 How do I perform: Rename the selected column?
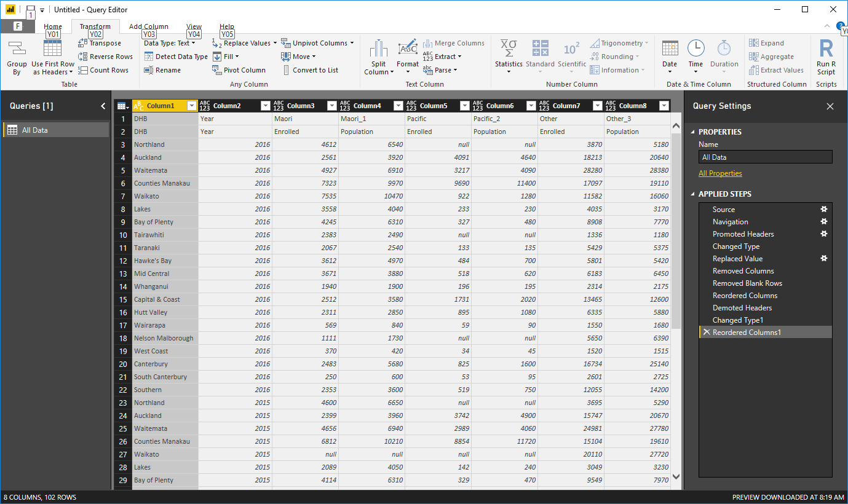(x=162, y=70)
